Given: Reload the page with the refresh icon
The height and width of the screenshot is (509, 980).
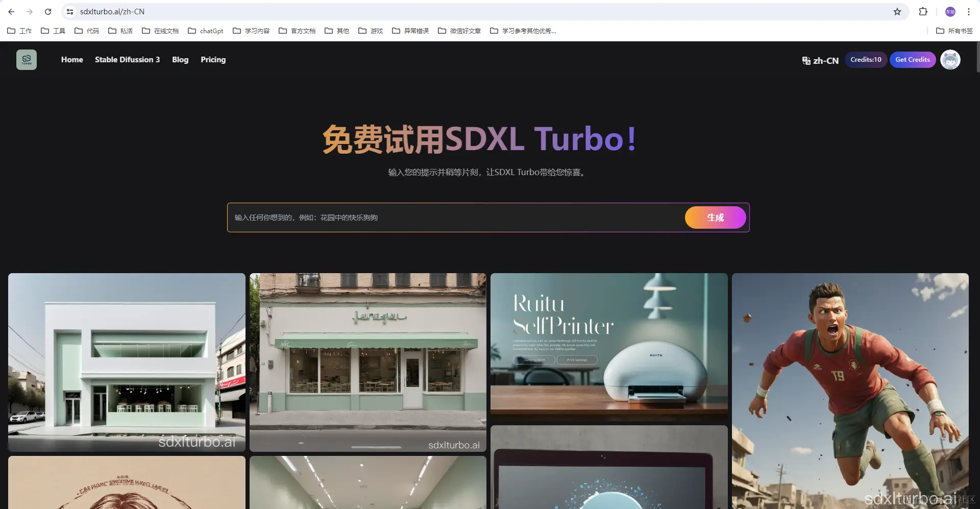Looking at the screenshot, I should (48, 12).
